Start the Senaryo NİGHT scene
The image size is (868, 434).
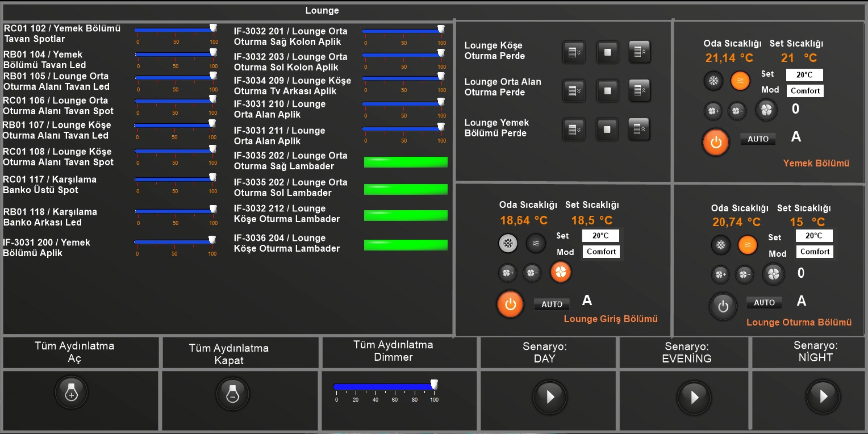pyautogui.click(x=823, y=395)
